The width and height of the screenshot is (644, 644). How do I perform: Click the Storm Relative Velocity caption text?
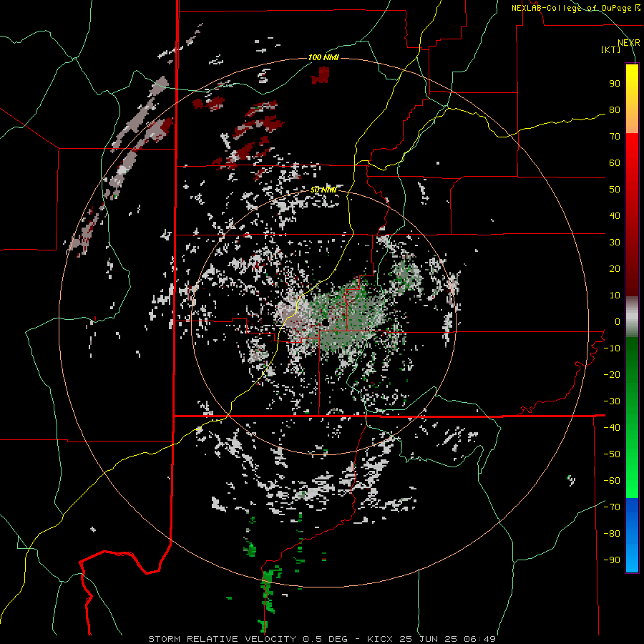click(322, 639)
